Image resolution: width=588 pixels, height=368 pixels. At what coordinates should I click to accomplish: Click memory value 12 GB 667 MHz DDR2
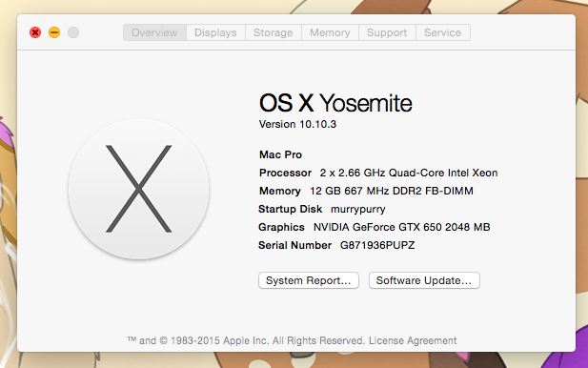(392, 191)
